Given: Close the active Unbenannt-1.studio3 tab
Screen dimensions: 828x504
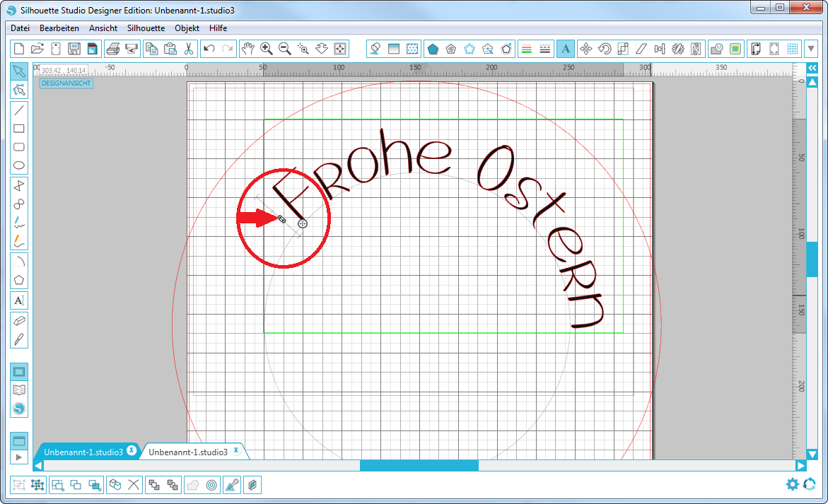Looking at the screenshot, I should 236,450.
